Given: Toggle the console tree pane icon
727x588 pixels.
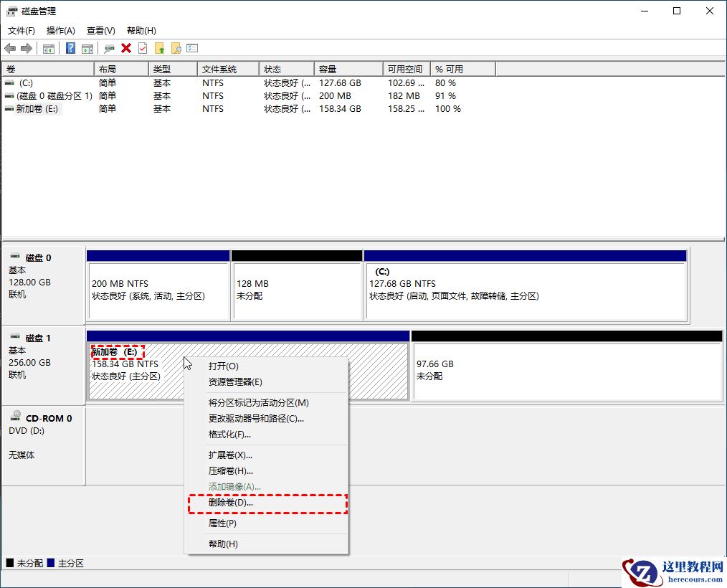Looking at the screenshot, I should tap(48, 48).
